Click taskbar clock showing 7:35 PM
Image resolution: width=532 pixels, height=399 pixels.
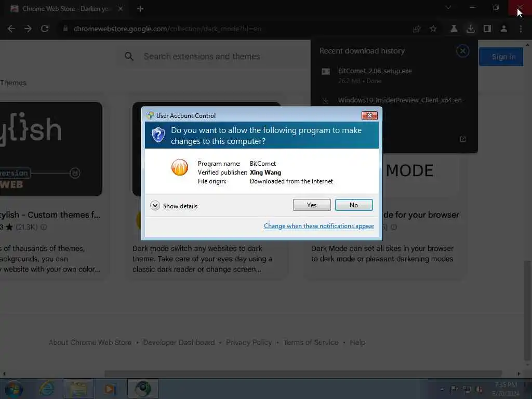tap(506, 389)
